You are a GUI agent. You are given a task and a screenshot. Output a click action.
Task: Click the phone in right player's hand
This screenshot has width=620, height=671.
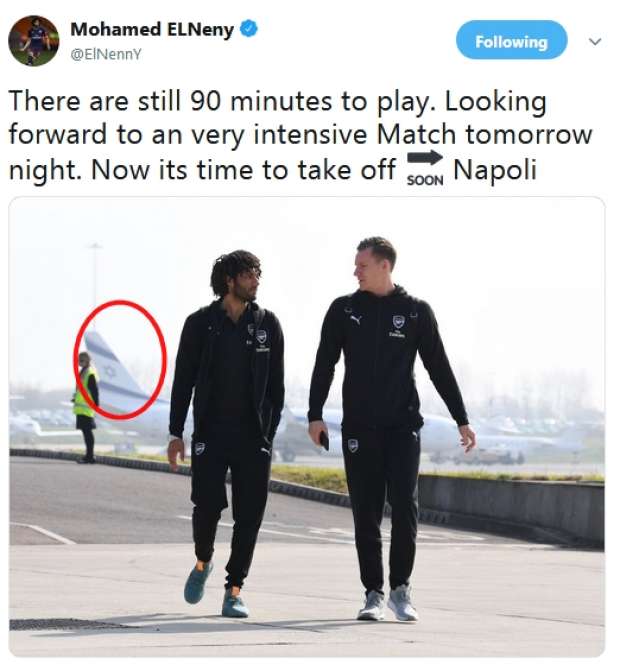pos(325,440)
